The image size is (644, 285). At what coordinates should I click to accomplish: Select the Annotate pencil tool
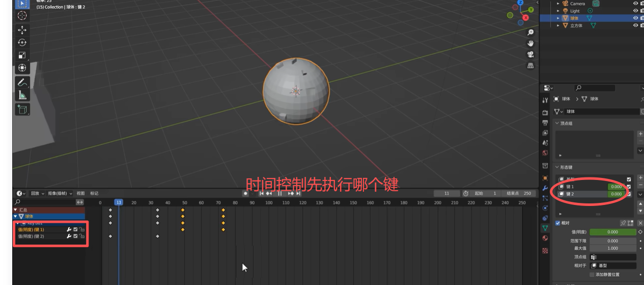coord(22,82)
